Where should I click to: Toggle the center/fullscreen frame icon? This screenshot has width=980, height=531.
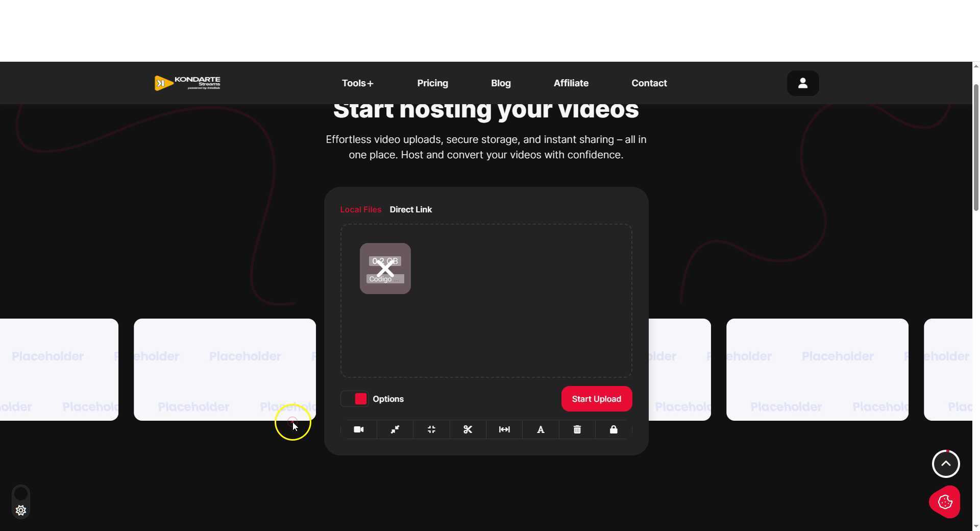(431, 429)
